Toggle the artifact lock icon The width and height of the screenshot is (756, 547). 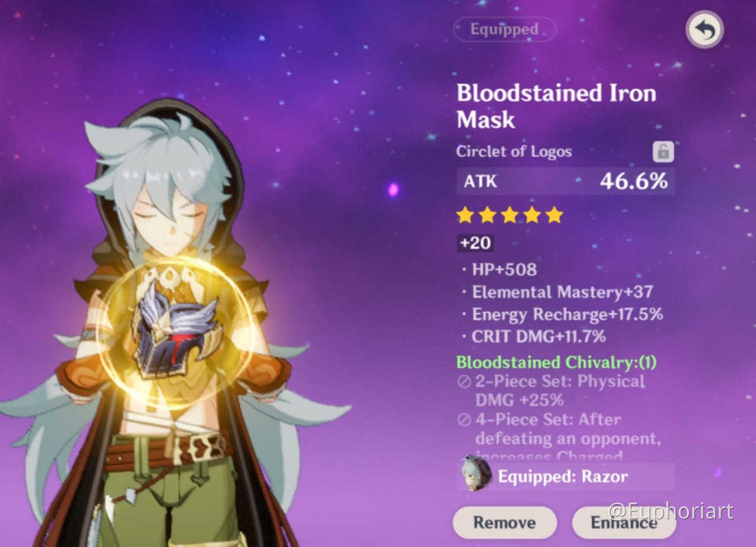pos(663,152)
